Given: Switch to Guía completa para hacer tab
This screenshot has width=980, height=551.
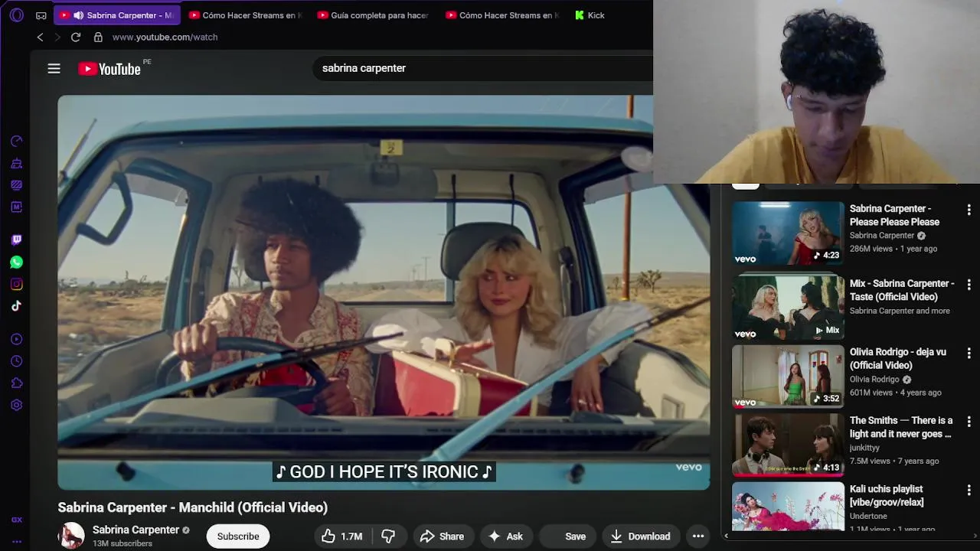Looking at the screenshot, I should pyautogui.click(x=373, y=15).
